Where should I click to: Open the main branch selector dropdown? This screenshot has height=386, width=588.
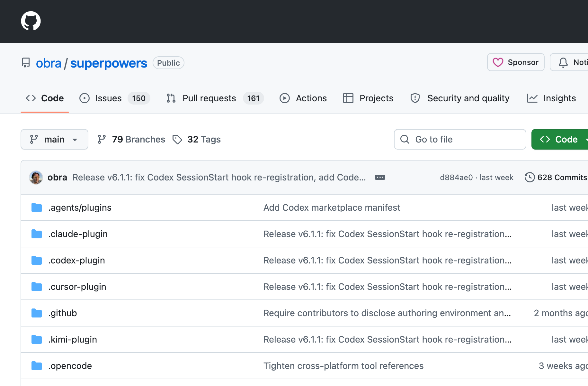[x=54, y=139]
